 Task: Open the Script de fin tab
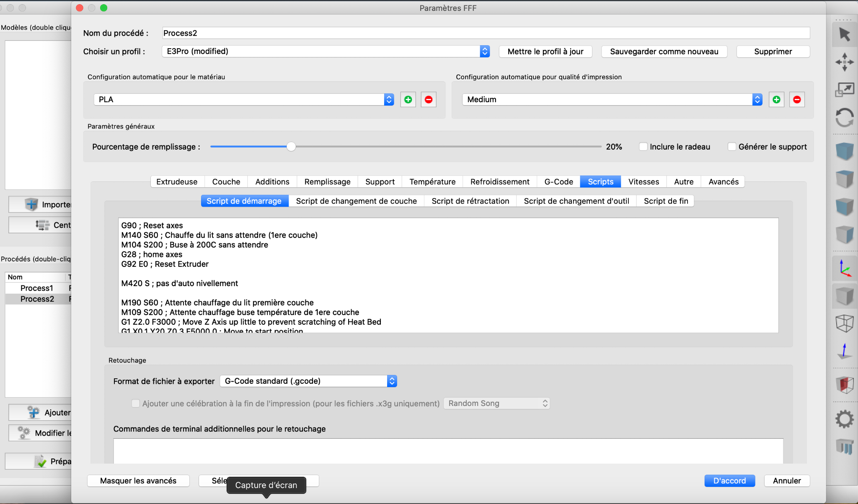pos(666,201)
